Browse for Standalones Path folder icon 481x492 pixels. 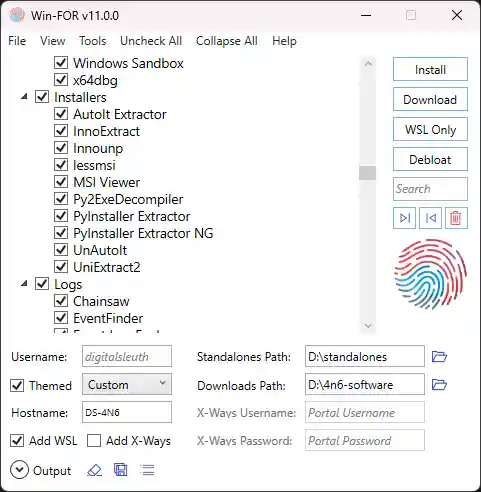tap(439, 356)
